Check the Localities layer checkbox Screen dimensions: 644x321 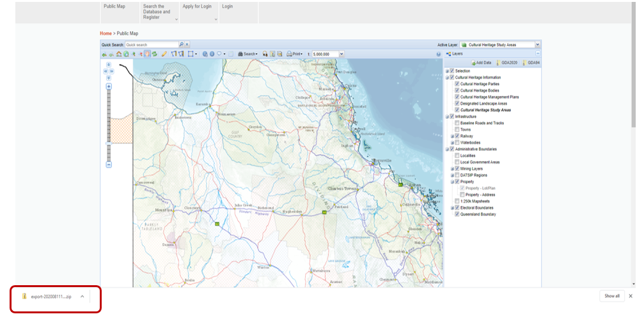[x=457, y=155]
